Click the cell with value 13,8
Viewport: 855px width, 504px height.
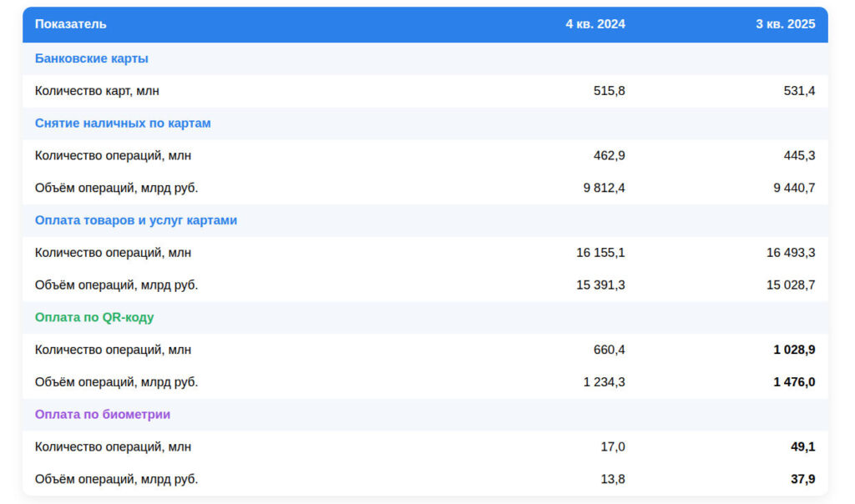point(612,480)
